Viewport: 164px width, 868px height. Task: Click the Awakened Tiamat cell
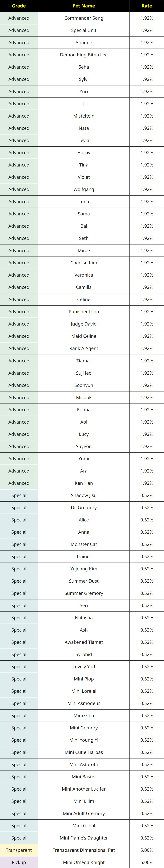(84, 642)
